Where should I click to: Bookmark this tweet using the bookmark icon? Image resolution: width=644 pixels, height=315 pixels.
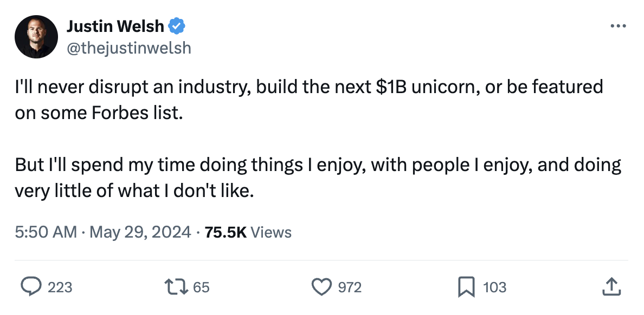point(466,287)
